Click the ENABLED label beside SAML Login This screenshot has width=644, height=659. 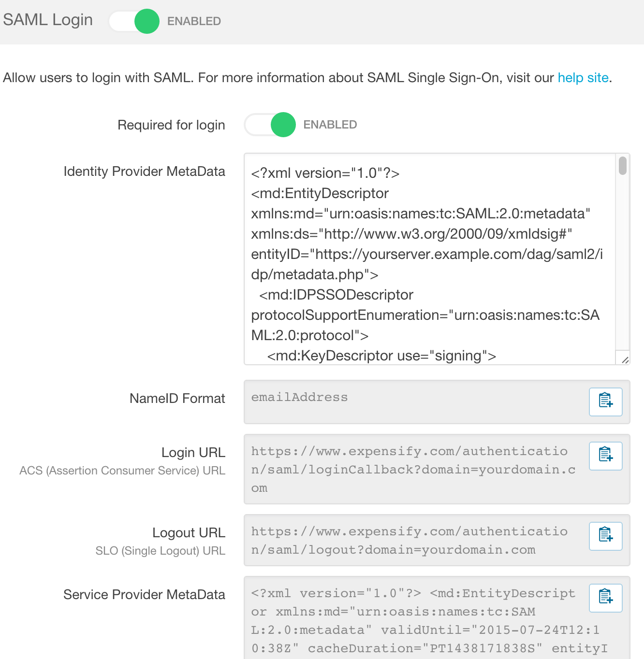point(193,21)
